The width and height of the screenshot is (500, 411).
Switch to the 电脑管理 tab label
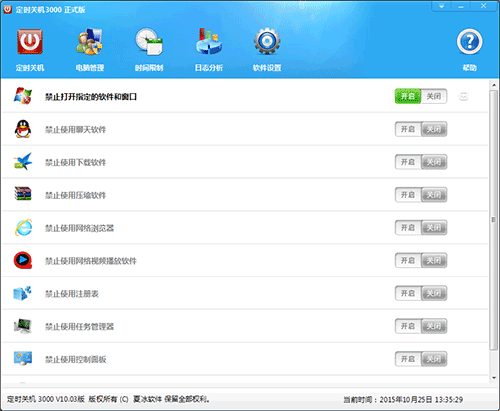pos(90,68)
